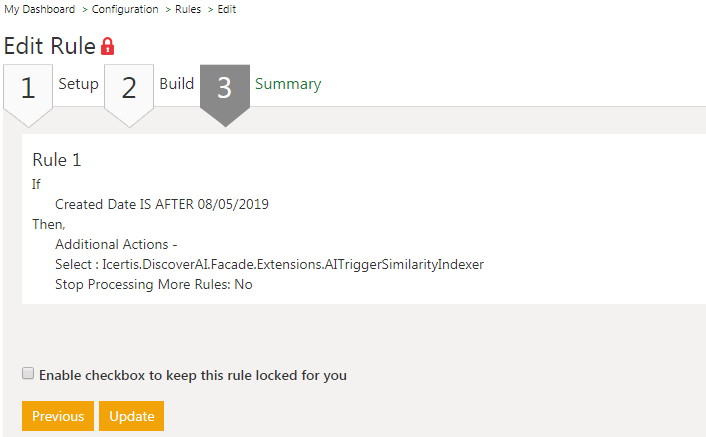Select the step 3 number marker
Screen dimensions: 706x437
click(225, 89)
